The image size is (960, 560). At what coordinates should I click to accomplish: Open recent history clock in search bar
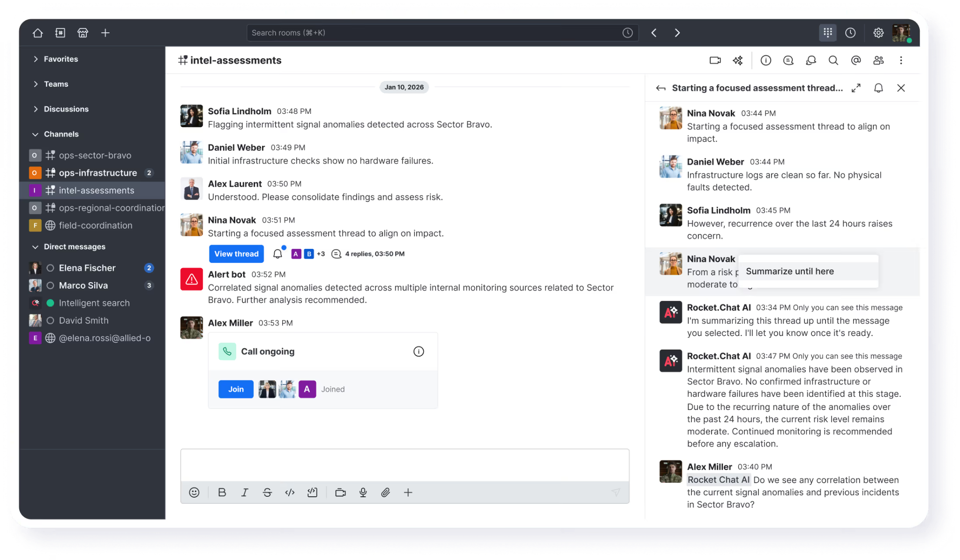627,33
